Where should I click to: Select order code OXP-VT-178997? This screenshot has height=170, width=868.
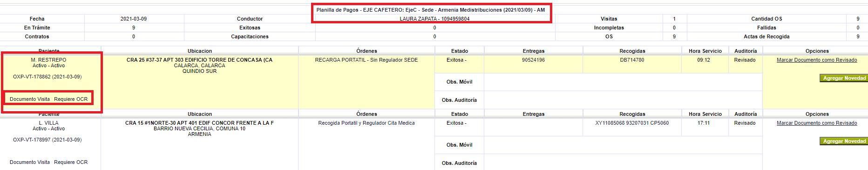tap(47, 140)
